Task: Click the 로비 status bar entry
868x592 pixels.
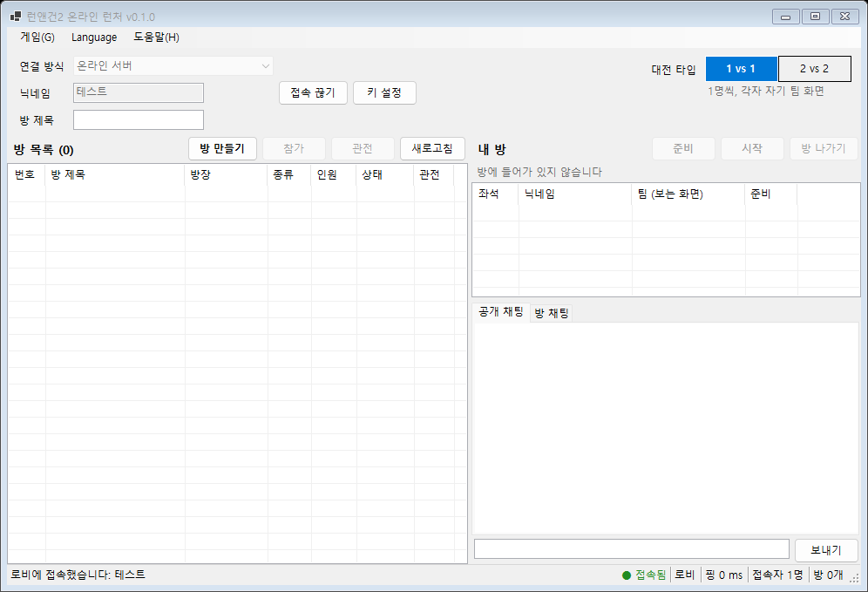Action: pos(685,575)
